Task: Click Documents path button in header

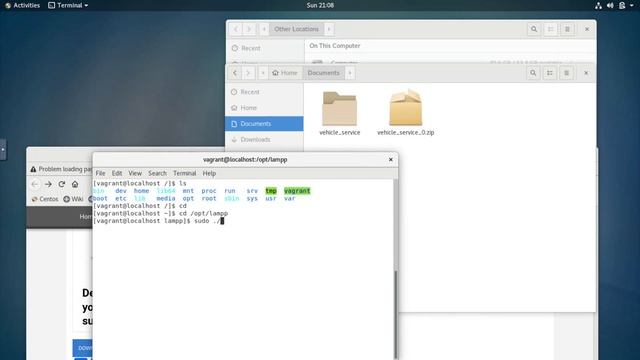Action: (323, 73)
